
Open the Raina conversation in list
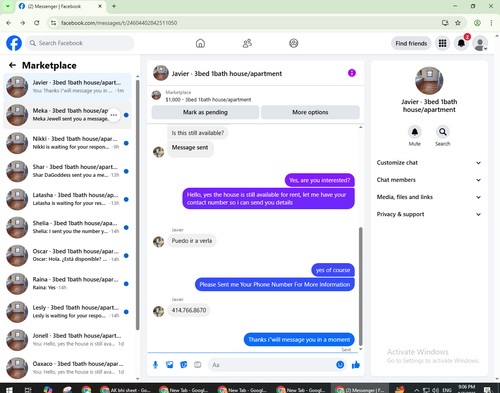click(67, 284)
